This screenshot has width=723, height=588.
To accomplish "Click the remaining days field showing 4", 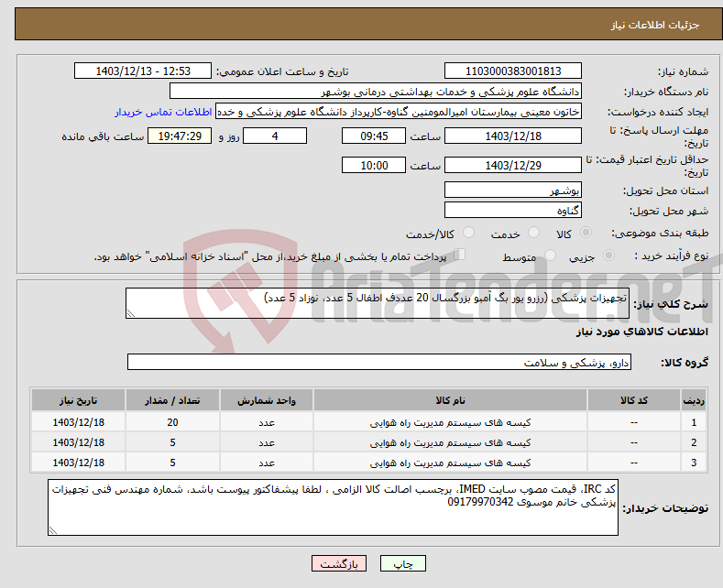I will coord(275,136).
